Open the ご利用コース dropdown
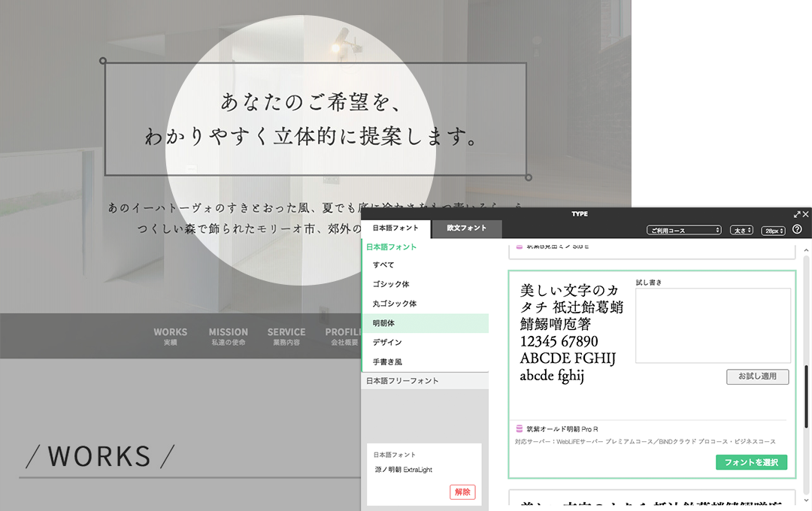812x511 pixels. pyautogui.click(x=683, y=230)
